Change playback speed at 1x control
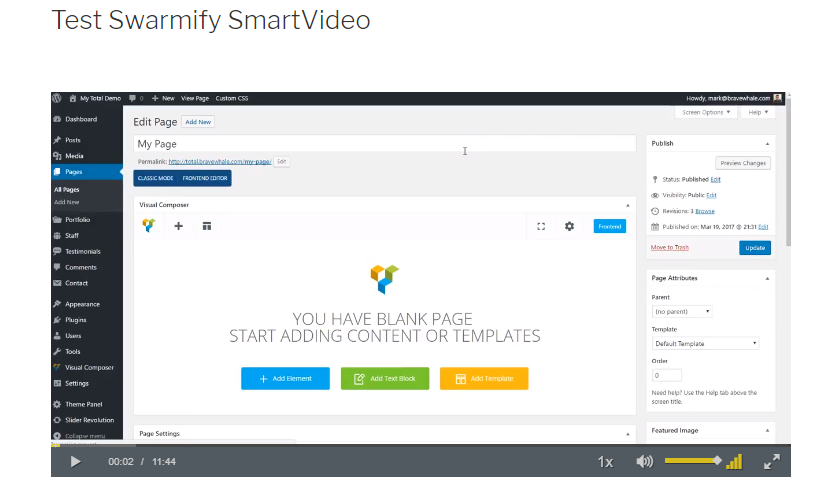Screen dimensions: 838x485 [605, 462]
